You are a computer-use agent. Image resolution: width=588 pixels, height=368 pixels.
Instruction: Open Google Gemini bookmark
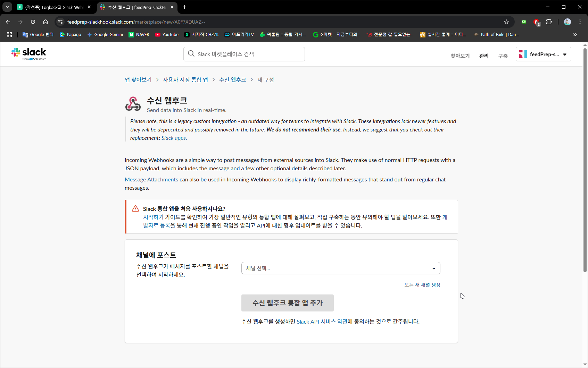tap(105, 35)
